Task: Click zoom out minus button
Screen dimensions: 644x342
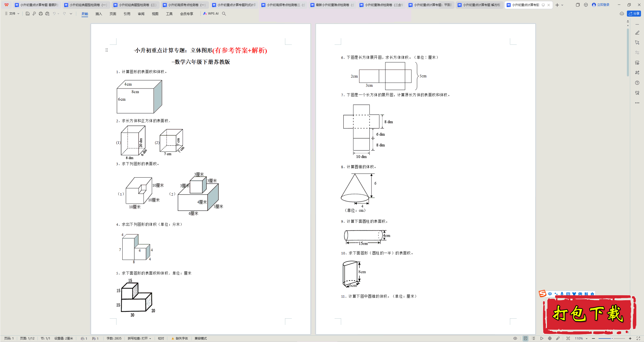Action: click(593, 338)
